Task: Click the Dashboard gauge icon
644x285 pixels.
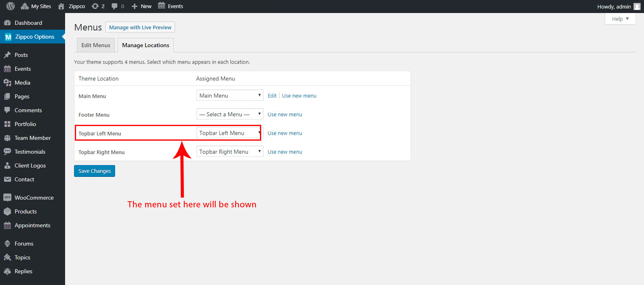Action: coord(7,23)
